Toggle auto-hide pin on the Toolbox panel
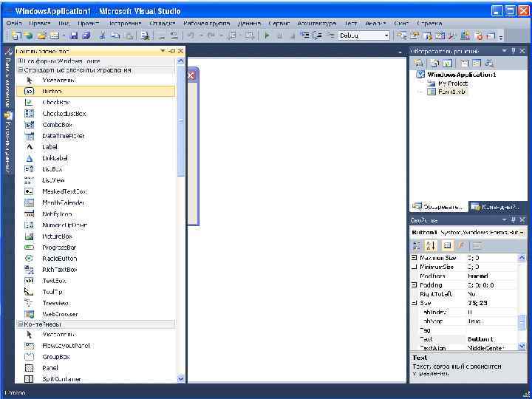This screenshot has width=532, height=399. point(172,51)
